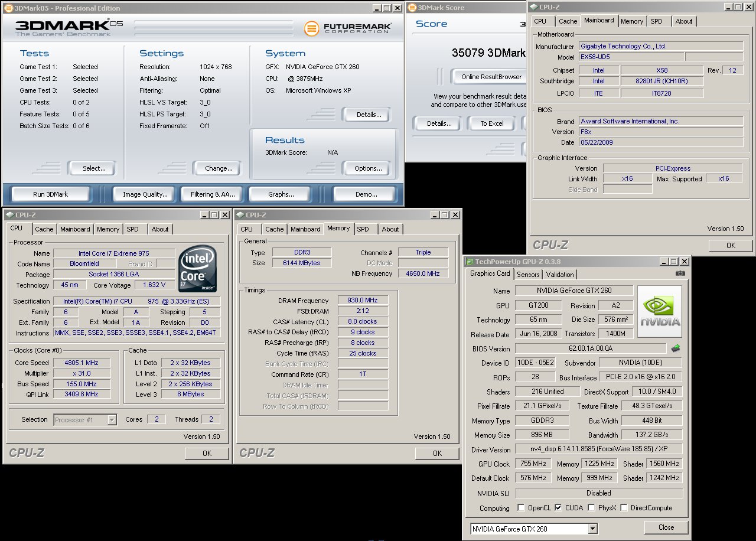Open Filtering & AA options
The height and width of the screenshot is (541, 756).
[x=213, y=194]
